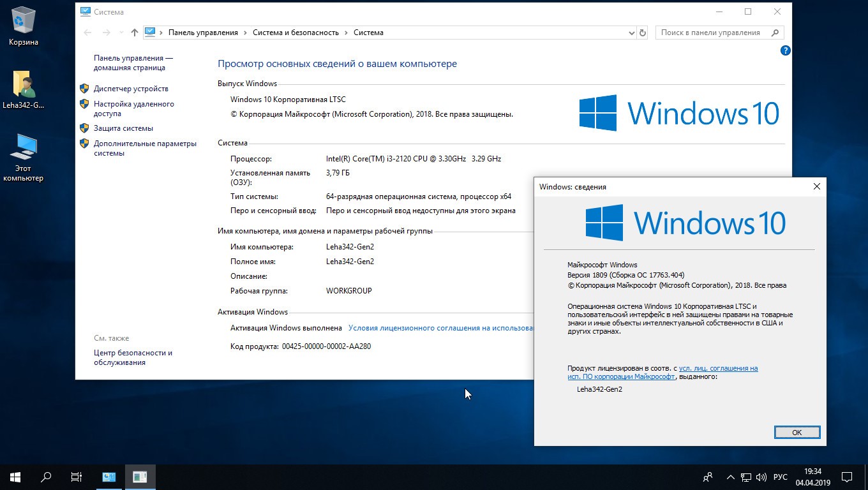
Task: Click the search control panel field
Action: 719,33
